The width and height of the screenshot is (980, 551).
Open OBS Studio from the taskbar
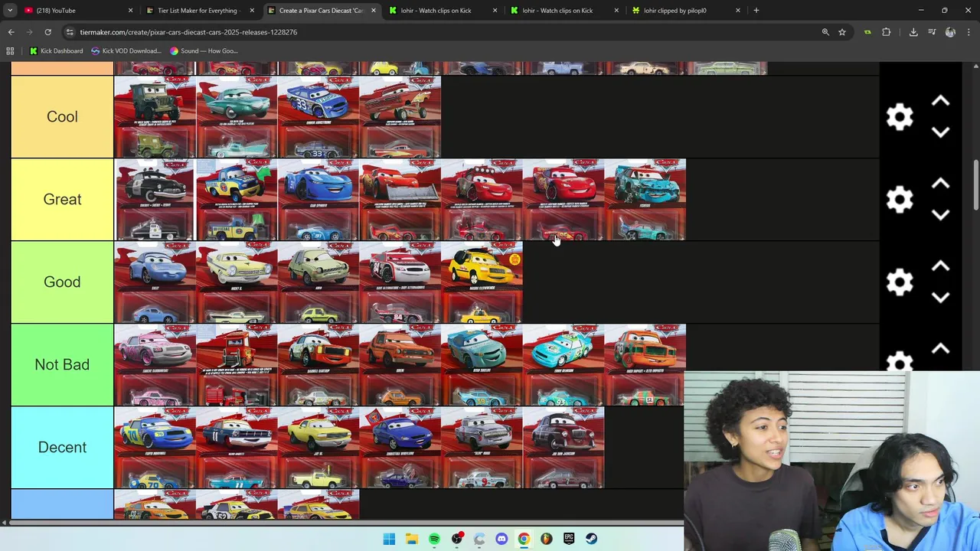[456, 539]
